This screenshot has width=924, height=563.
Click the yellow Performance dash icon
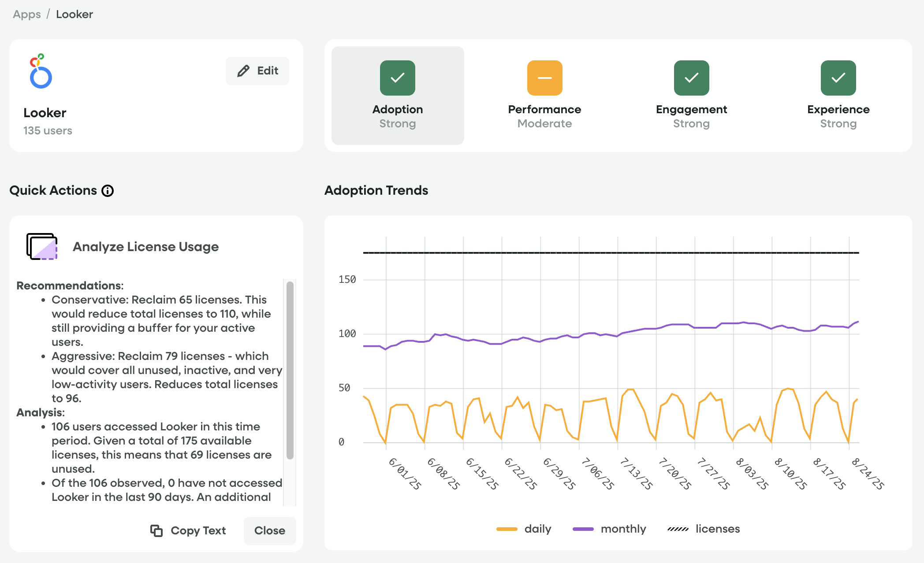click(544, 78)
